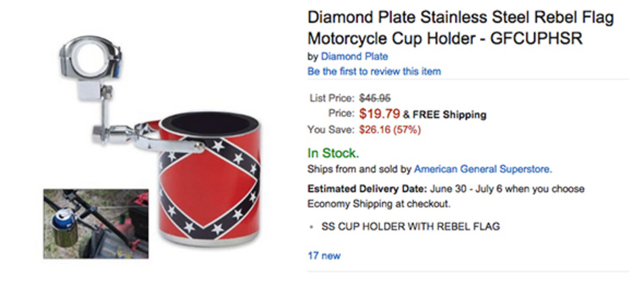Click the 'Economy Shipping at checkout' text
644x286 pixels.
(x=379, y=204)
